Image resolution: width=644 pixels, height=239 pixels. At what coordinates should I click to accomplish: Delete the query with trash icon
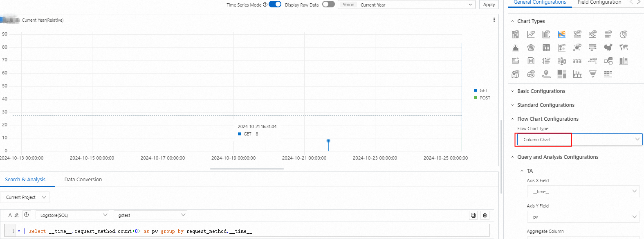pos(485,215)
